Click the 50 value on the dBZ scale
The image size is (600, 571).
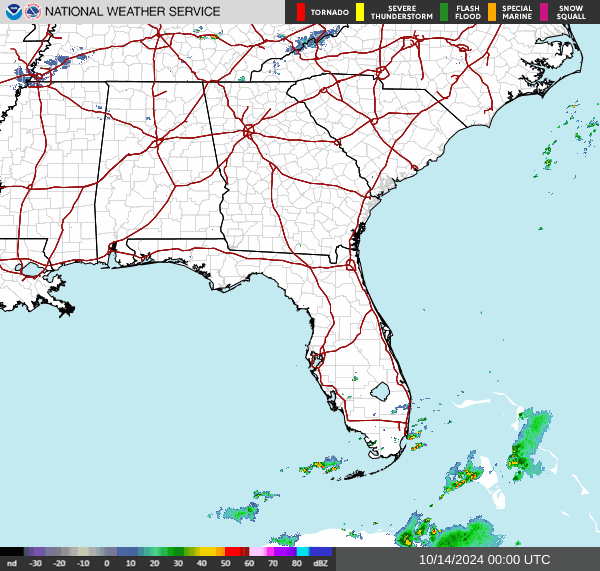point(225,563)
